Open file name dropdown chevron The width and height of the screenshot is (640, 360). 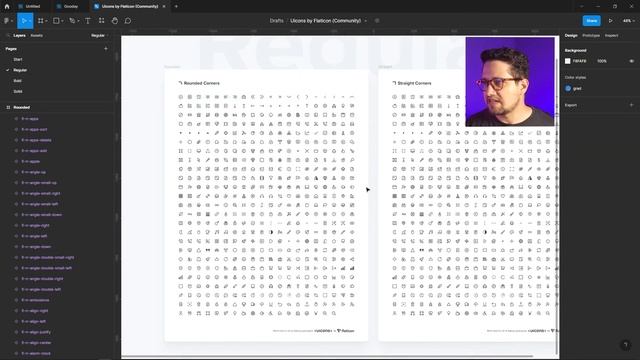tap(366, 21)
